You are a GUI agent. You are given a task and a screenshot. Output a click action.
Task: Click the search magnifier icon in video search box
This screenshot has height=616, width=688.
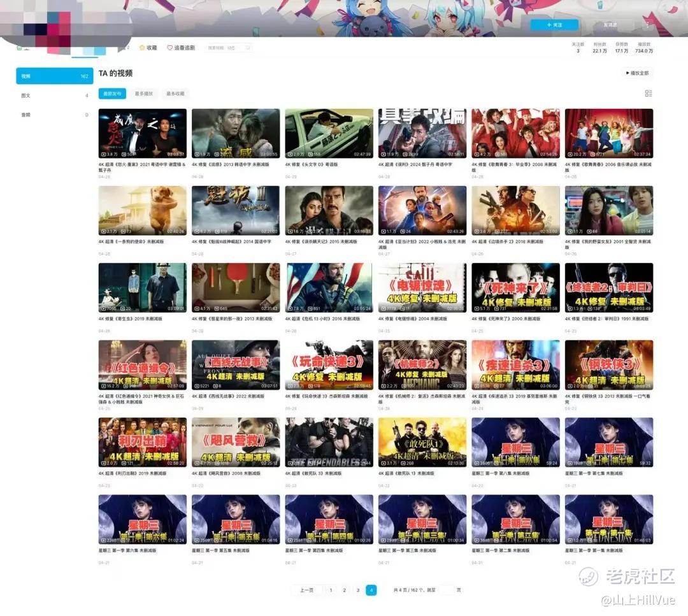point(248,47)
